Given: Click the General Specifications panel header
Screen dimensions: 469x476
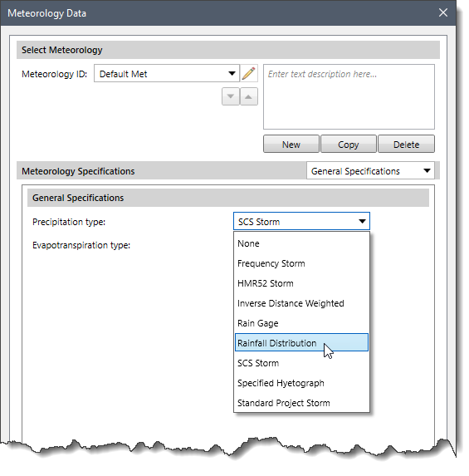Looking at the screenshot, I should pos(228,198).
